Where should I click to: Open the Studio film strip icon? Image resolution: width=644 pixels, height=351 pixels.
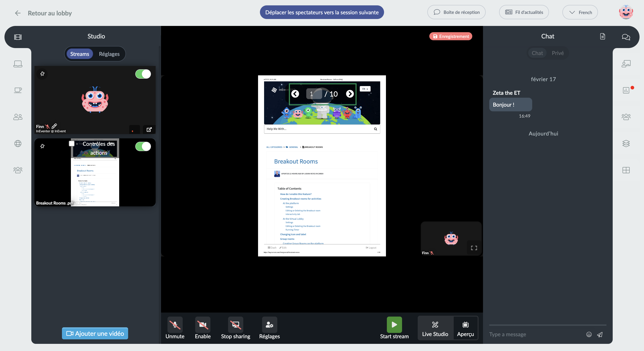(18, 37)
